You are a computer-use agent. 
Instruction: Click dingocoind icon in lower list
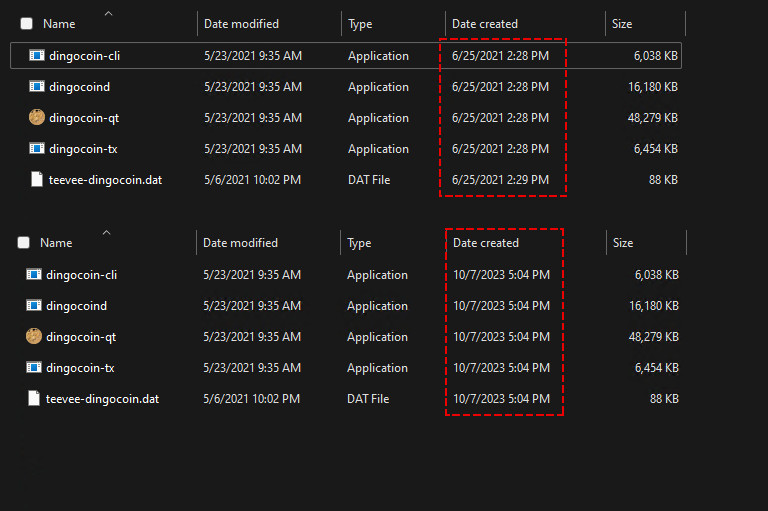(34, 305)
